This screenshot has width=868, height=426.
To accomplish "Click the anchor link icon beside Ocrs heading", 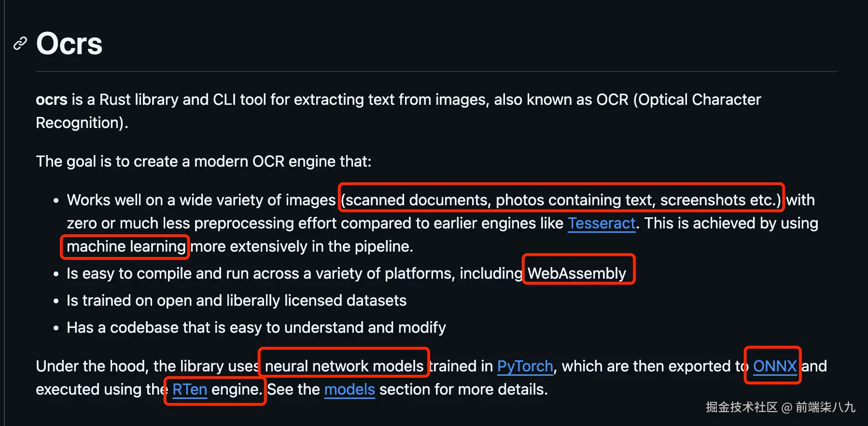I will tap(20, 43).
